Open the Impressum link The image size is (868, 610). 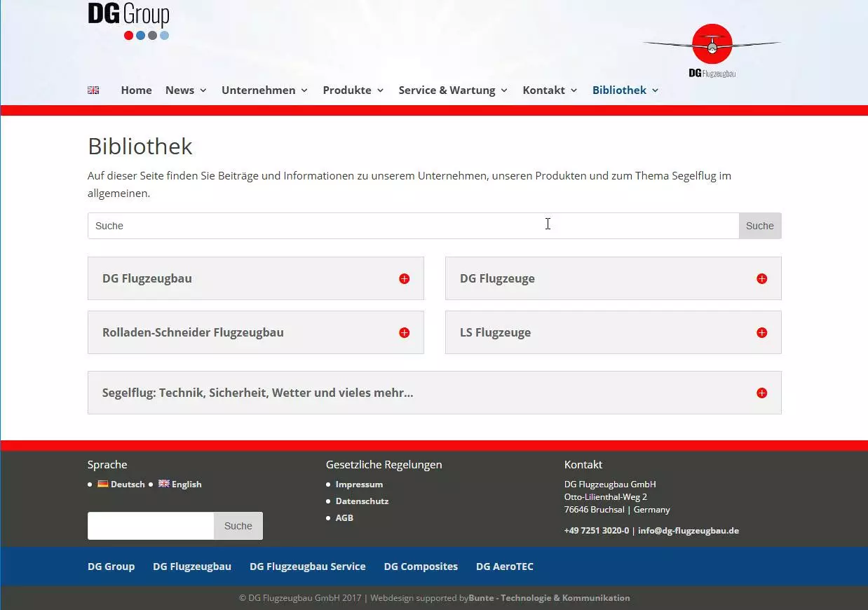tap(359, 484)
